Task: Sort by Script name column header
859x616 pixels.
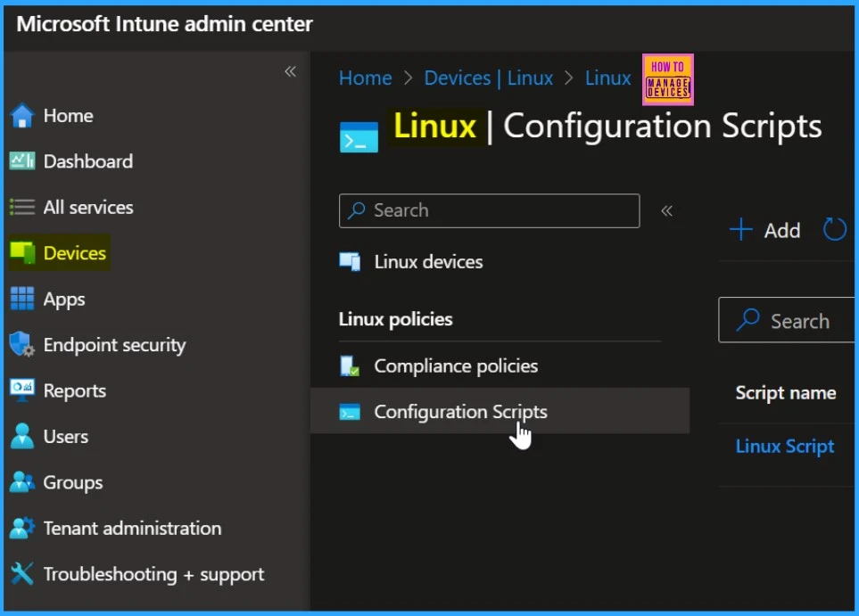Action: [786, 392]
